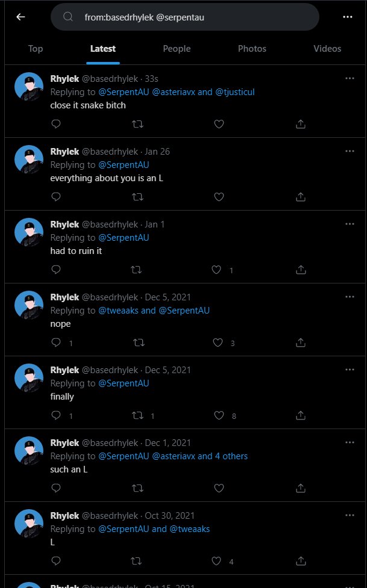Like the "finally" tweet

click(x=219, y=416)
